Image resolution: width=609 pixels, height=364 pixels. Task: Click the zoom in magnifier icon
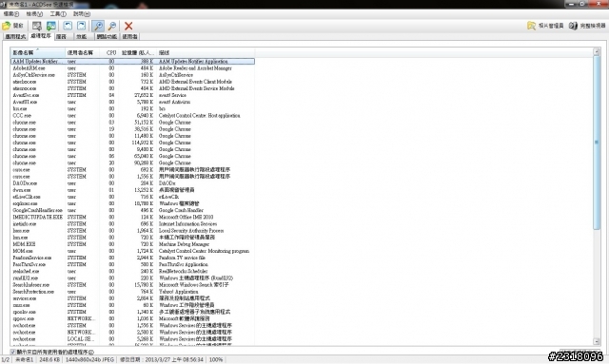point(98,26)
